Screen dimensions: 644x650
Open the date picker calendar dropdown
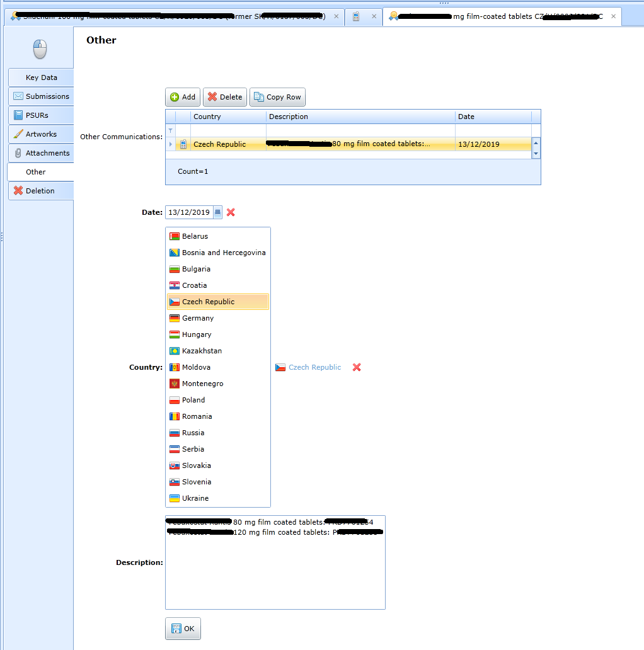217,212
